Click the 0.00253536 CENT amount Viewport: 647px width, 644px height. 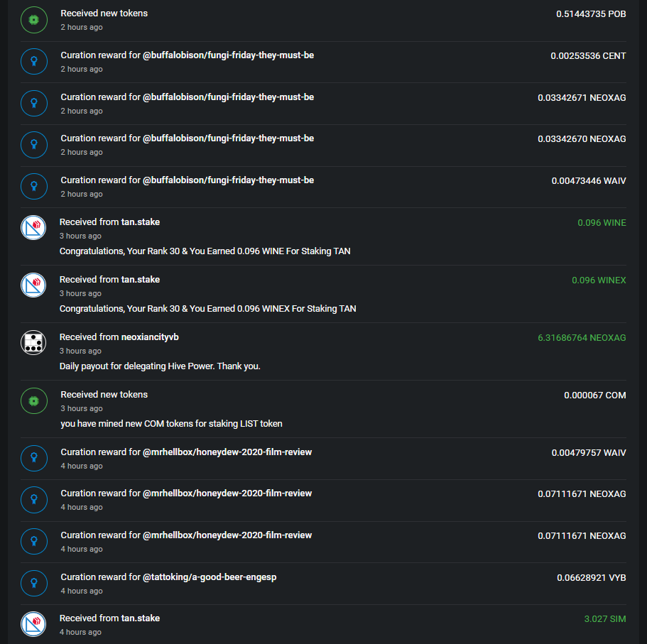(x=588, y=55)
